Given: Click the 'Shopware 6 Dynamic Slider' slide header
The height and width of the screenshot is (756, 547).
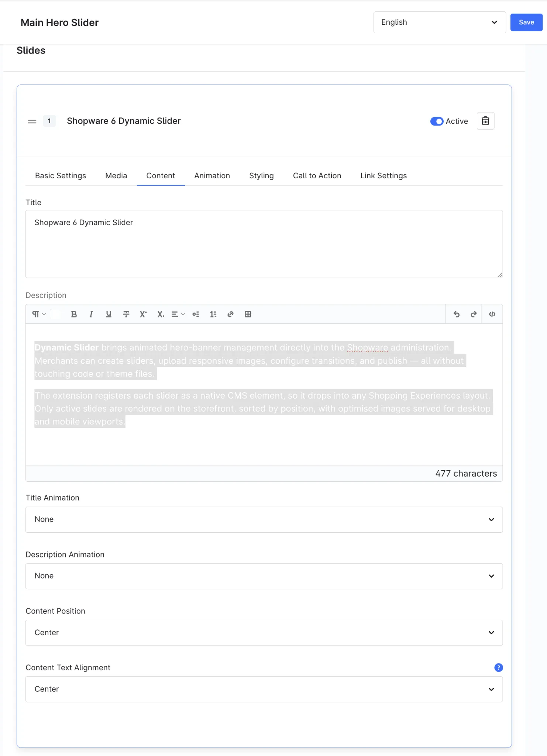Looking at the screenshot, I should [124, 121].
